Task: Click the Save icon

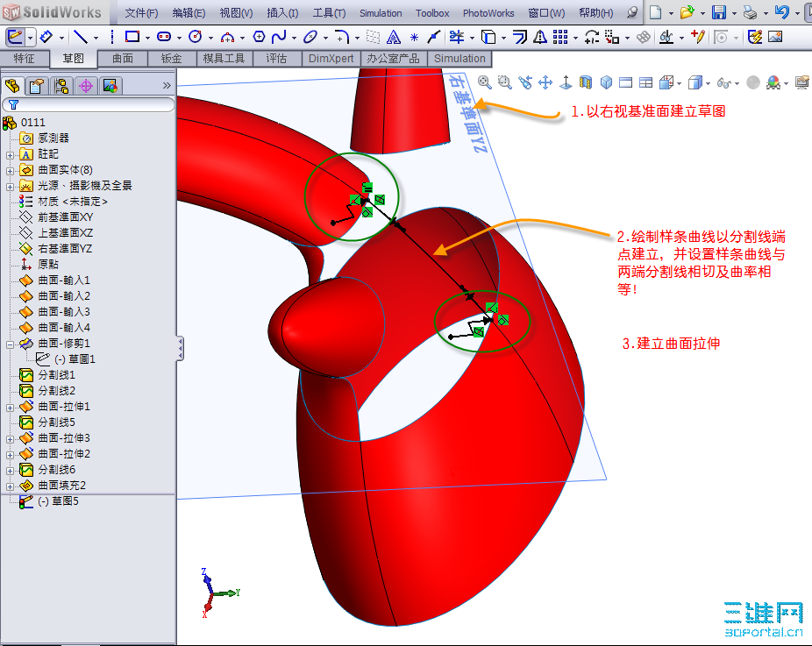Action: point(719,12)
